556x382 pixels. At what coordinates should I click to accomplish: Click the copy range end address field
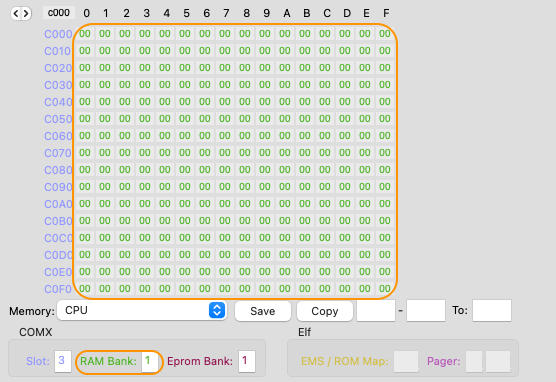click(426, 310)
